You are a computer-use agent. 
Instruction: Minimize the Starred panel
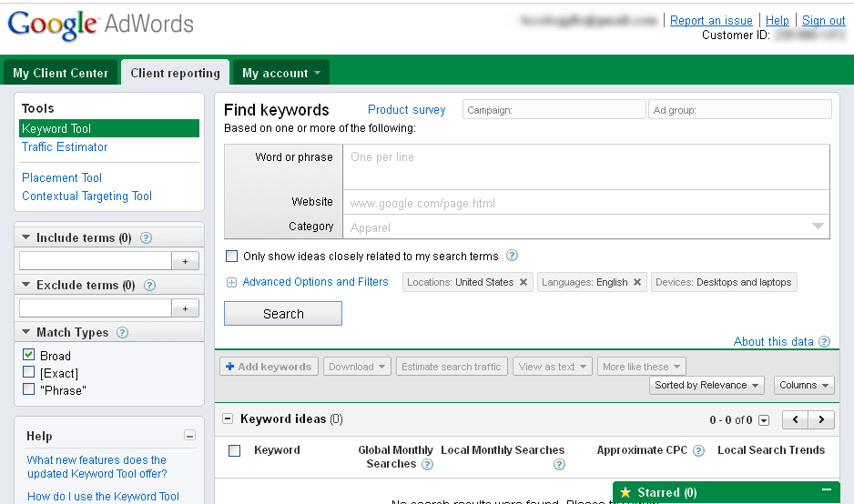pos(827,490)
